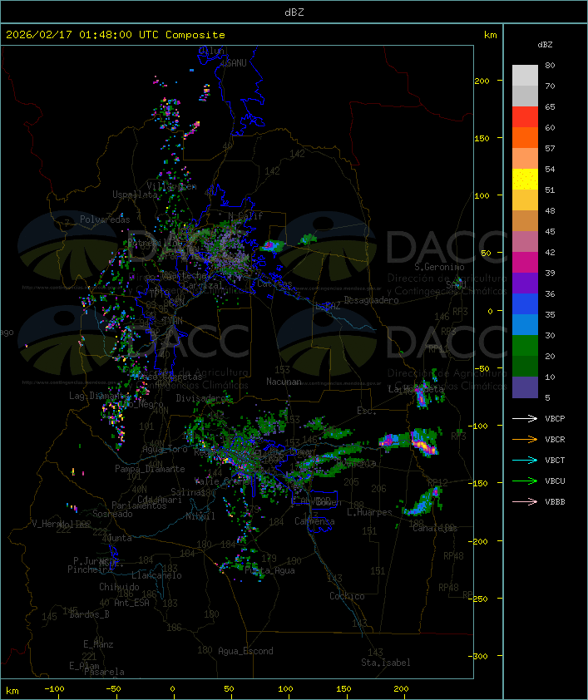This screenshot has width=588, height=700.
Task: Click the dBZ heading above the color scale
Action: click(545, 45)
